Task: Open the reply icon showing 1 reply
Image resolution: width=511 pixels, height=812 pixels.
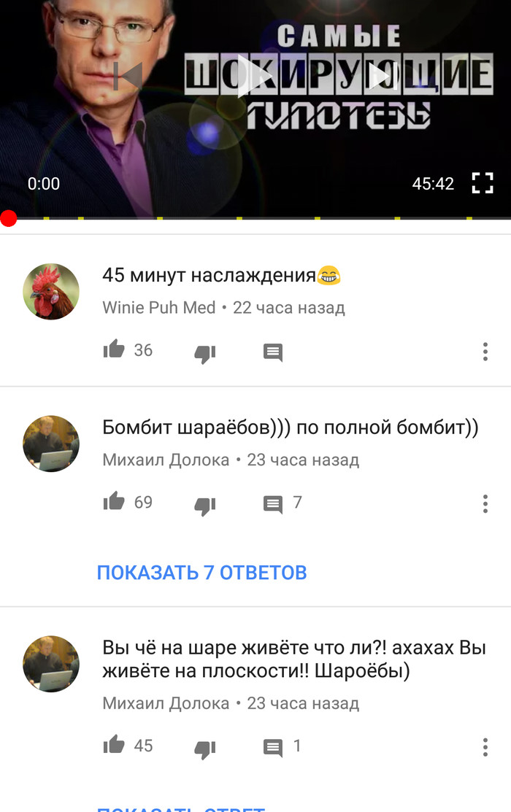Action: coord(272,748)
